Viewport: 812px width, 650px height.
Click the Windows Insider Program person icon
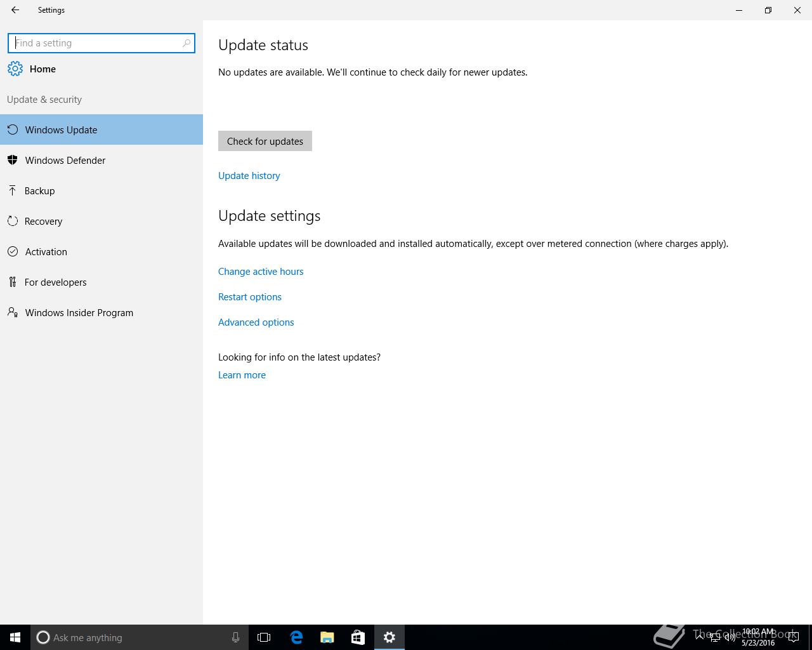[x=13, y=312]
